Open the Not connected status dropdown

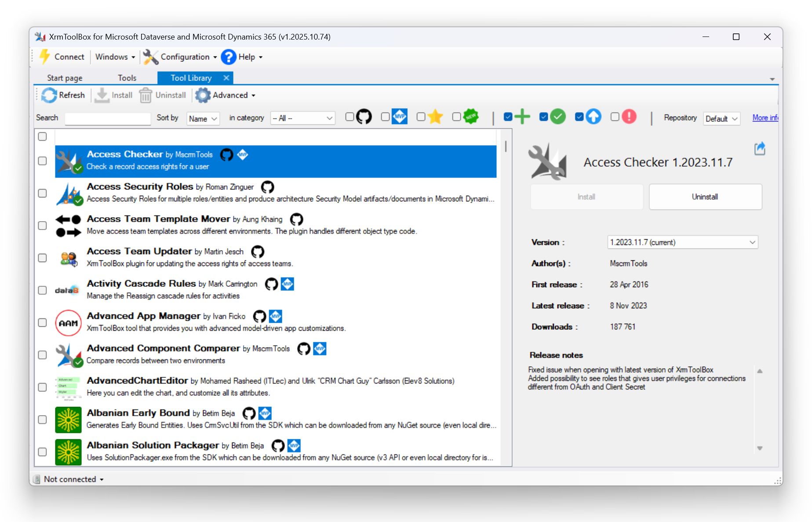tap(74, 479)
